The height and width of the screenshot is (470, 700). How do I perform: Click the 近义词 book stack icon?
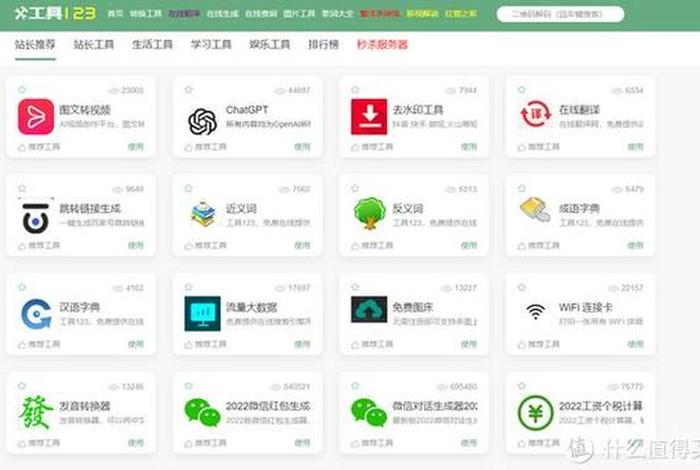[x=202, y=214]
